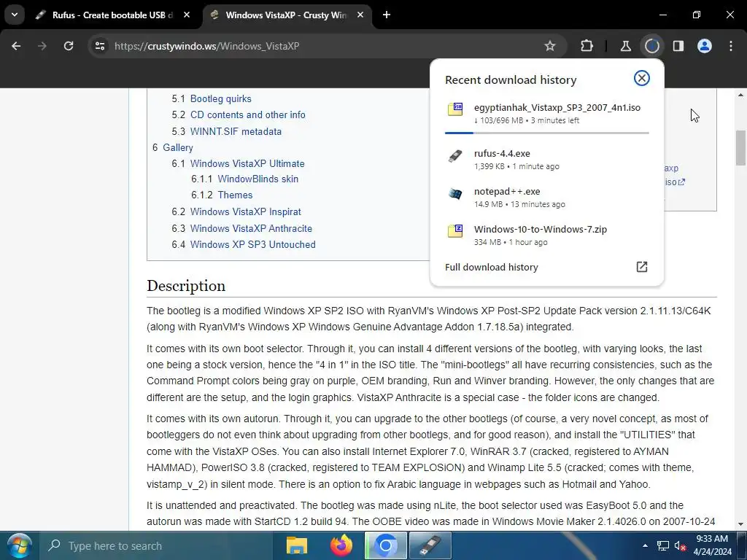The height and width of the screenshot is (560, 747).
Task: Click the scrollbar down arrow
Action: tap(741, 524)
